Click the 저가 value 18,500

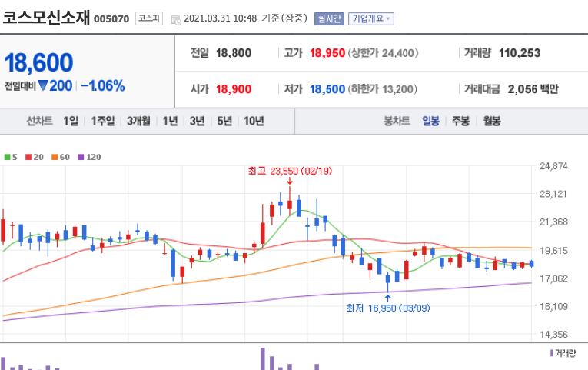coord(327,89)
